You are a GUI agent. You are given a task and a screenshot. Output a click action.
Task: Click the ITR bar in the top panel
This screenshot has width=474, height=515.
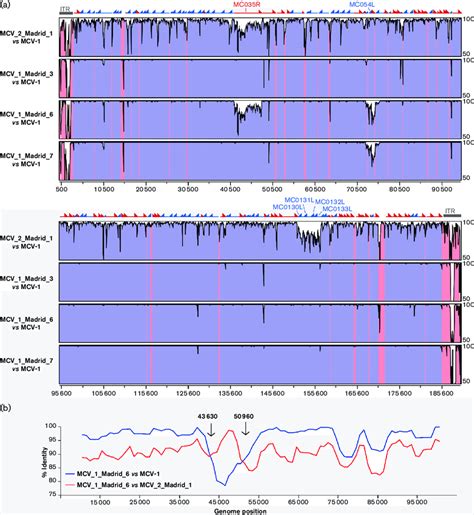[x=66, y=13]
